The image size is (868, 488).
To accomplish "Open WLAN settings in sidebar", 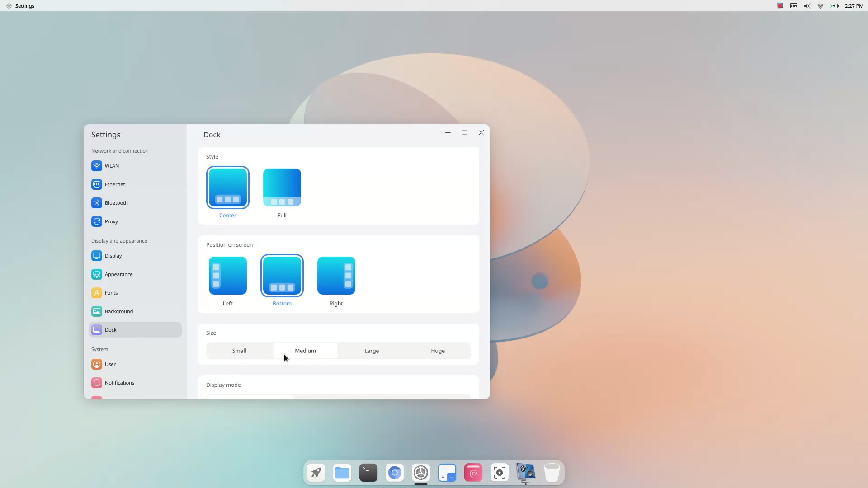I will 112,166.
